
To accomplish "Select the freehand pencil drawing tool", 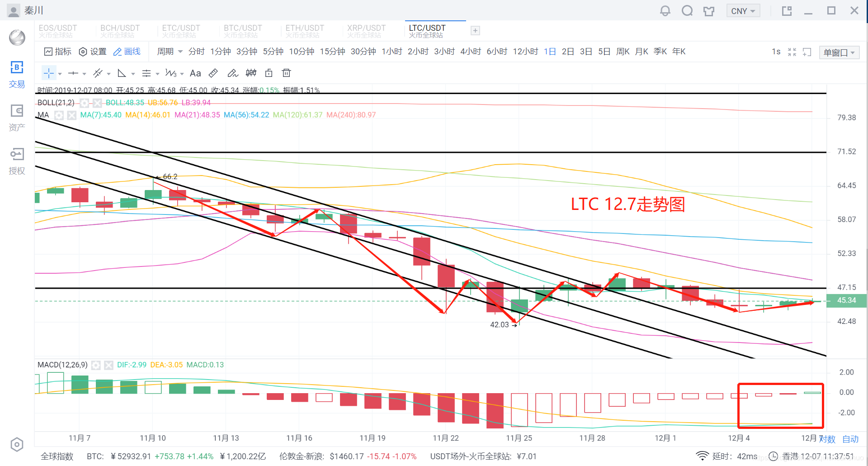I will point(232,73).
